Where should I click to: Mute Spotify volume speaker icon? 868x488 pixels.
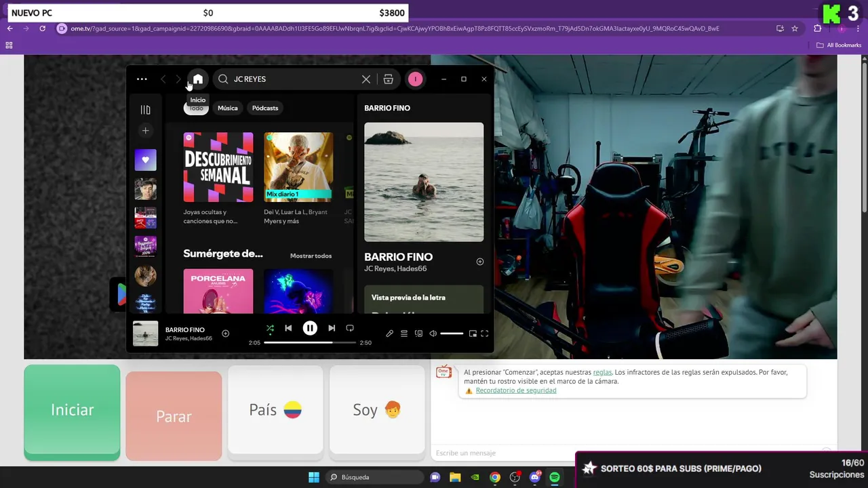pyautogui.click(x=433, y=333)
